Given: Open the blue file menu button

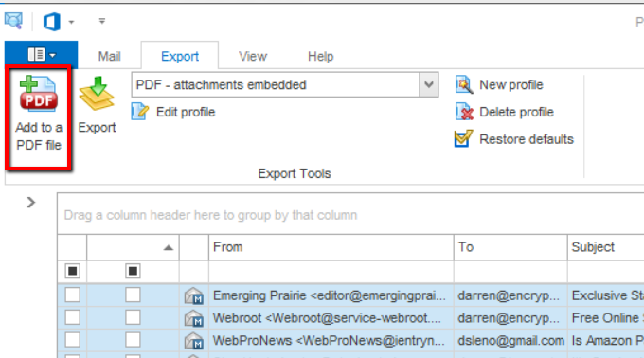Looking at the screenshot, I should [41, 54].
